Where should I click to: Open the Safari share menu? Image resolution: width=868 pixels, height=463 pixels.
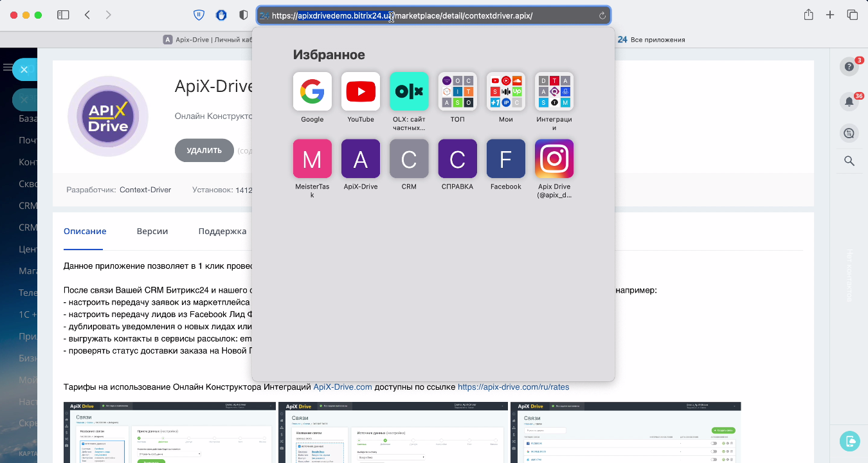coord(809,15)
